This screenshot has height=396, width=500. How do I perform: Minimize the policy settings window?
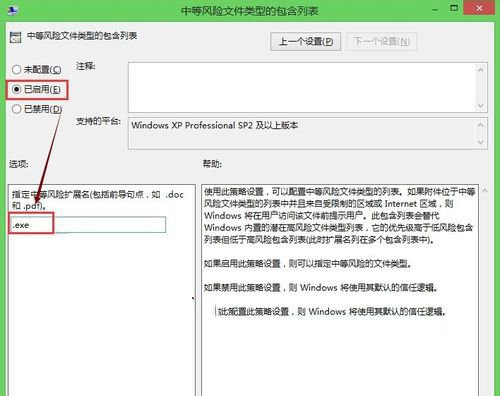pyautogui.click(x=435, y=9)
